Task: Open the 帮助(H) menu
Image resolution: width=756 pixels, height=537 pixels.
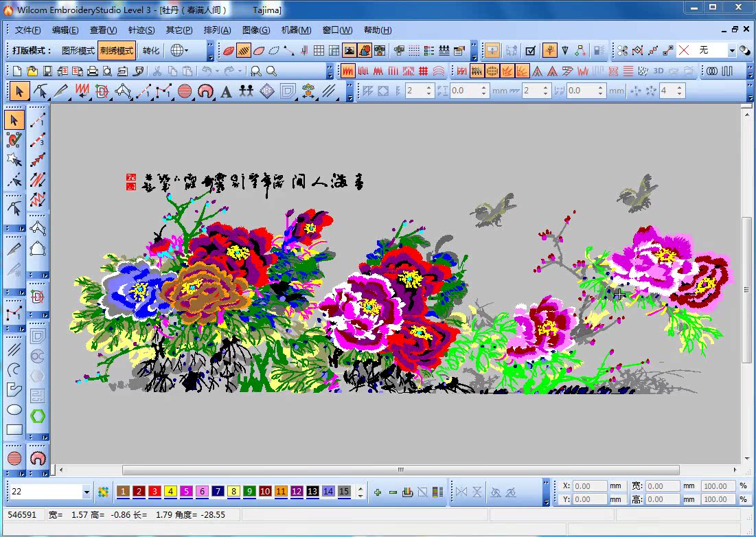Action: (378, 30)
